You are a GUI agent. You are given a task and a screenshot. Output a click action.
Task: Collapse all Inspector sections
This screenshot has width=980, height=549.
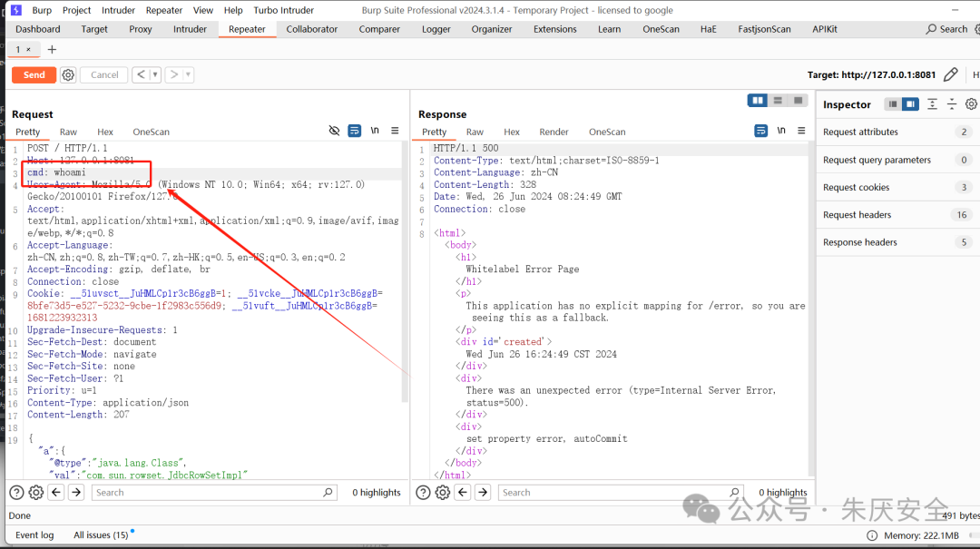coord(951,104)
